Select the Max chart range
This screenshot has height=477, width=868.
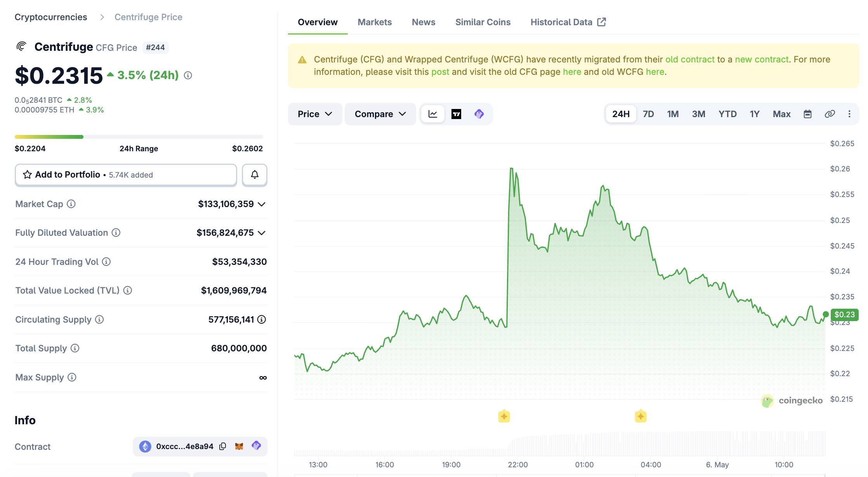781,114
